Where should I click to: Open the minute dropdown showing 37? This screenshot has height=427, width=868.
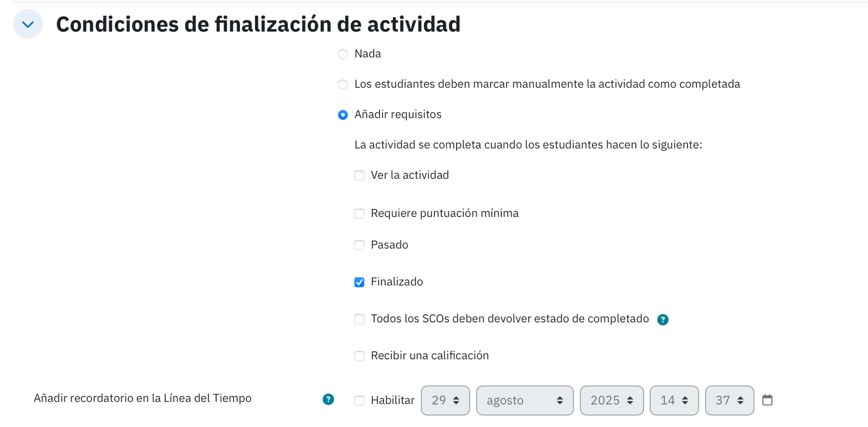pyautogui.click(x=730, y=401)
